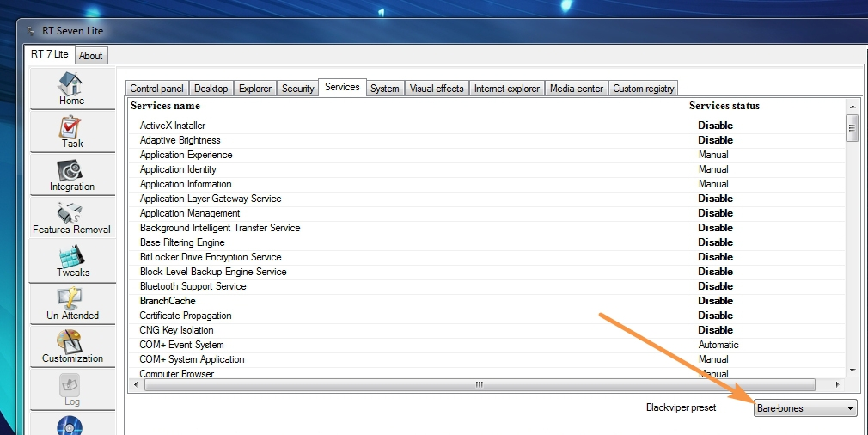Open the Internet explorer tab
Viewport: 868px width, 435px height.
(506, 89)
